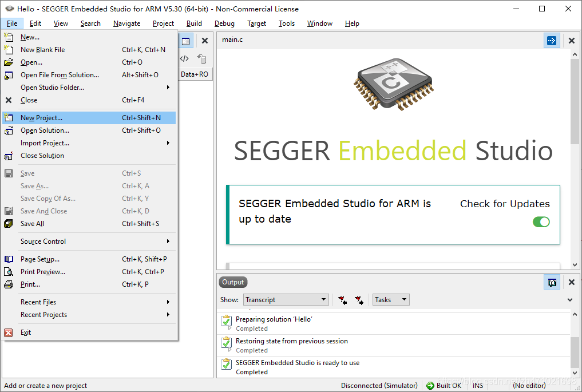Choose Close Solution menu entry

coord(89,156)
